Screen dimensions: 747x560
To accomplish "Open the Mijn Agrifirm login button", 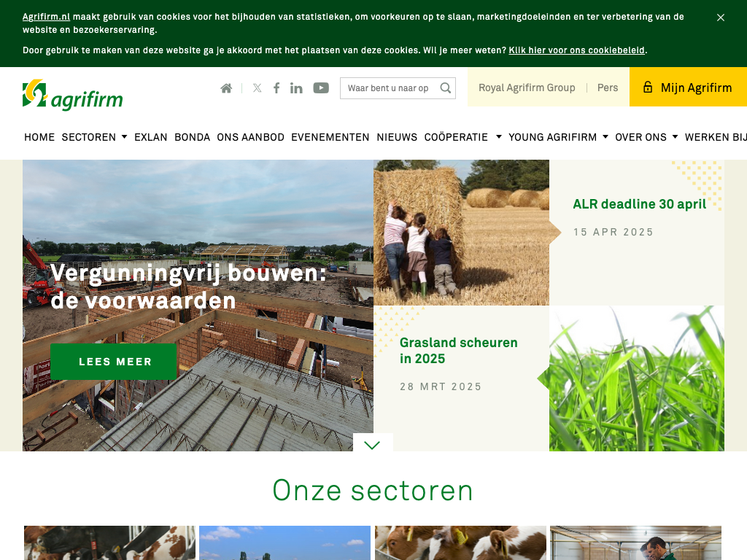I will tap(688, 87).
